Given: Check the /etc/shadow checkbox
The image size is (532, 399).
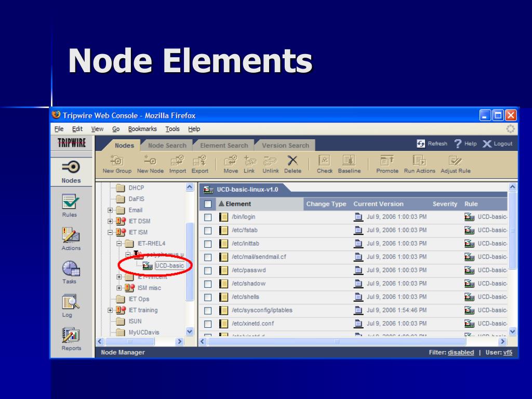Looking at the screenshot, I should (208, 284).
